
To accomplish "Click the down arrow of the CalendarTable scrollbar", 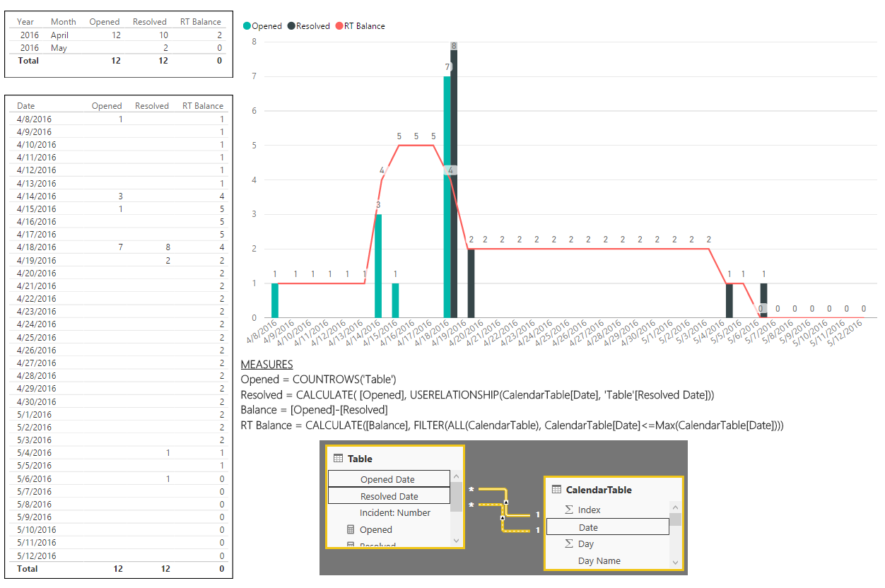I will coord(676,563).
